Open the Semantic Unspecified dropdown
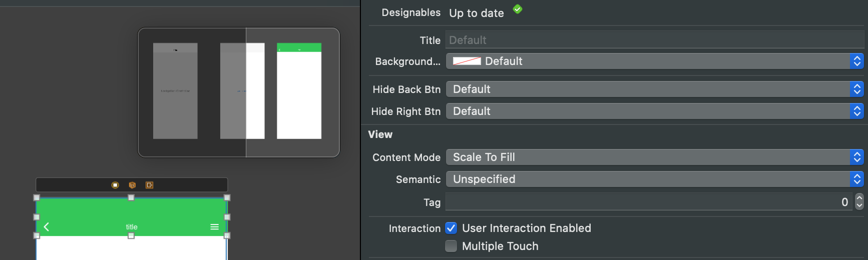 point(655,179)
